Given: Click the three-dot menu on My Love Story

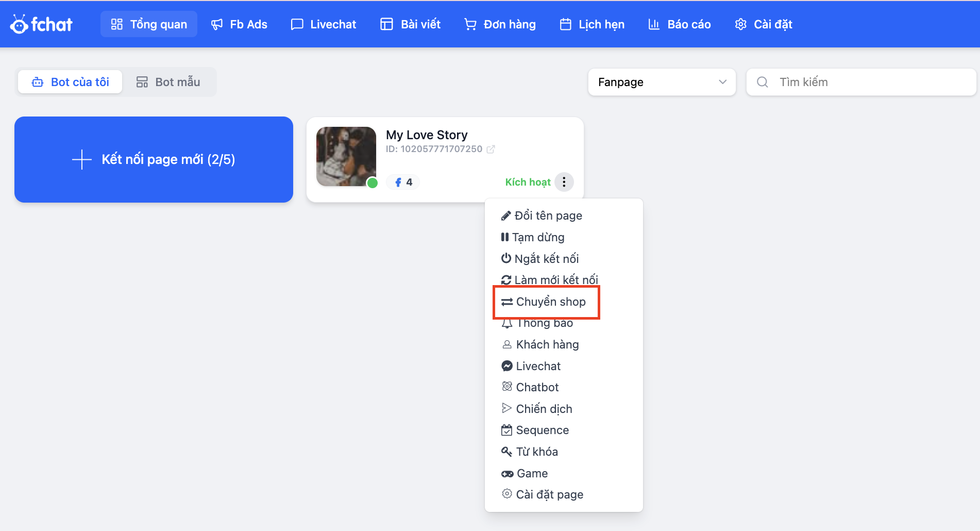Looking at the screenshot, I should pos(564,182).
